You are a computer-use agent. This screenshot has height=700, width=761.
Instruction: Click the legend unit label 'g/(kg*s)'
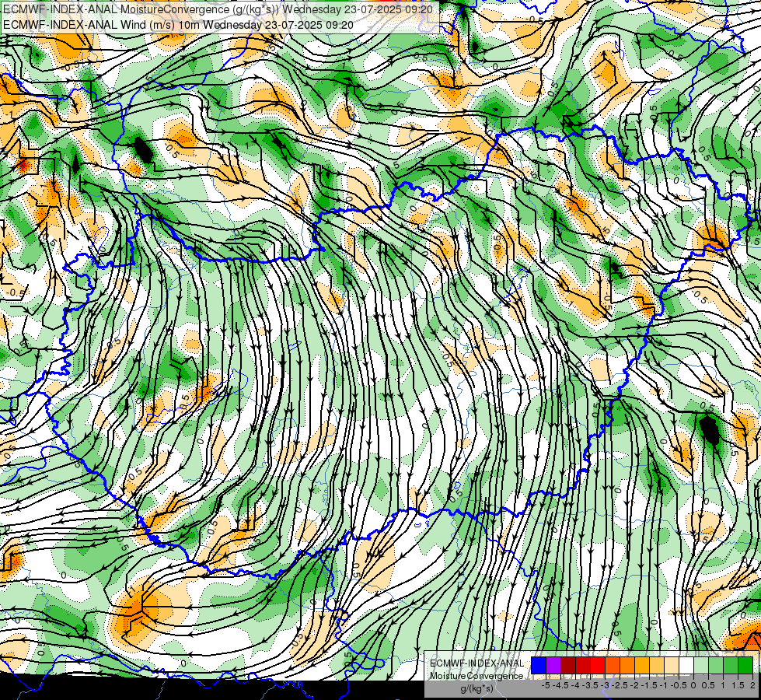click(x=477, y=689)
